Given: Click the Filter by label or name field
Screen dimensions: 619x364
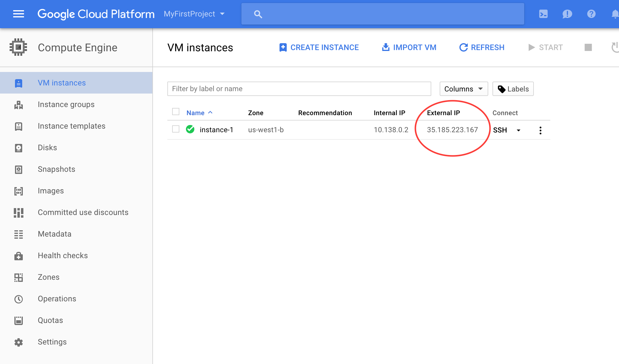Looking at the screenshot, I should 299,89.
